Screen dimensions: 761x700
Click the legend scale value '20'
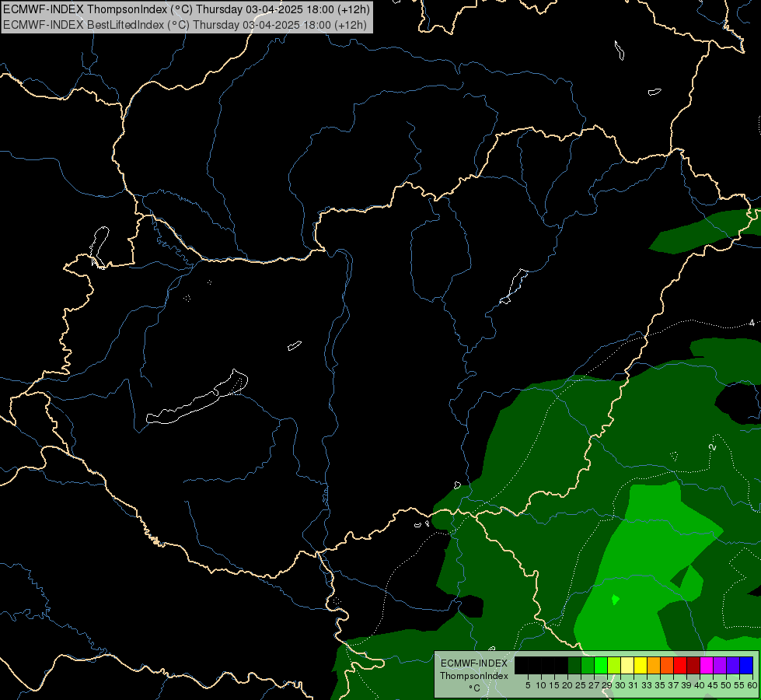[568, 685]
